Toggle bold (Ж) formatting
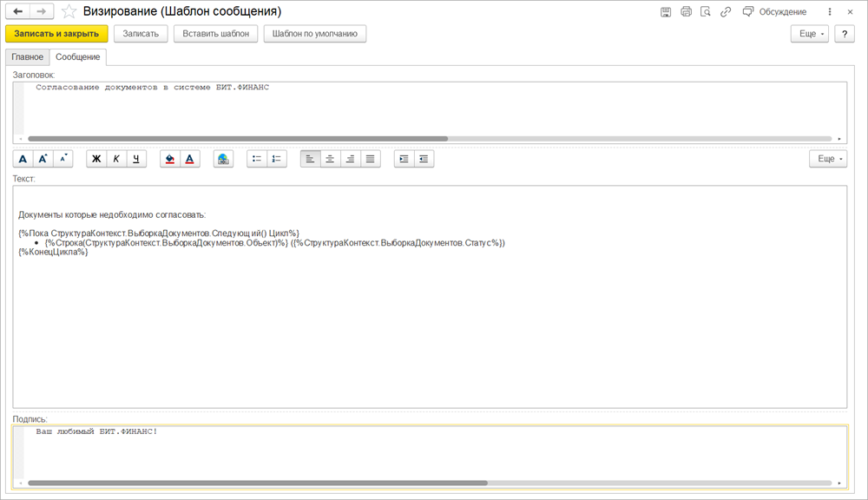868x500 pixels. point(96,159)
